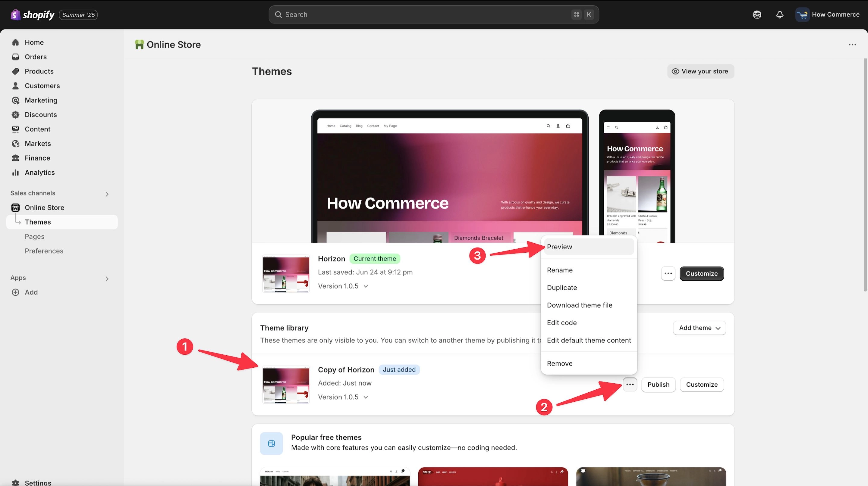Image resolution: width=868 pixels, height=486 pixels.
Task: Click the Horizon theme thumbnail
Action: pyautogui.click(x=286, y=274)
